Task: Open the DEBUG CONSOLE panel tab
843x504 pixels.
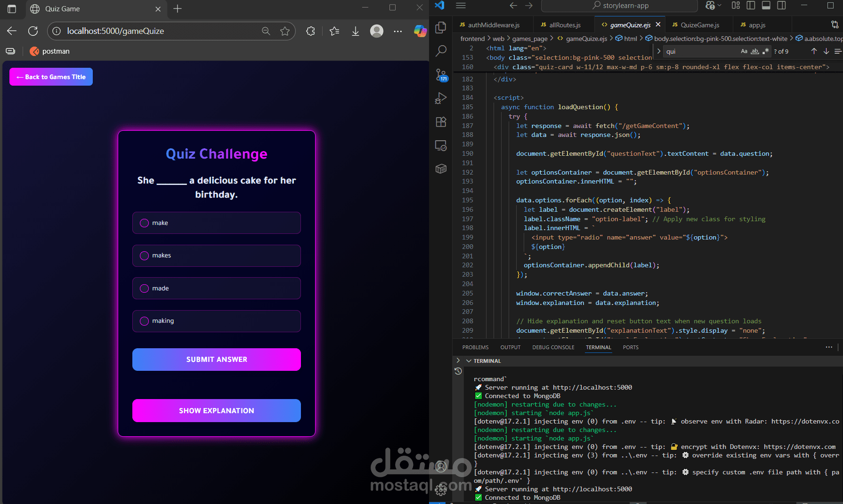Action: pos(553,347)
